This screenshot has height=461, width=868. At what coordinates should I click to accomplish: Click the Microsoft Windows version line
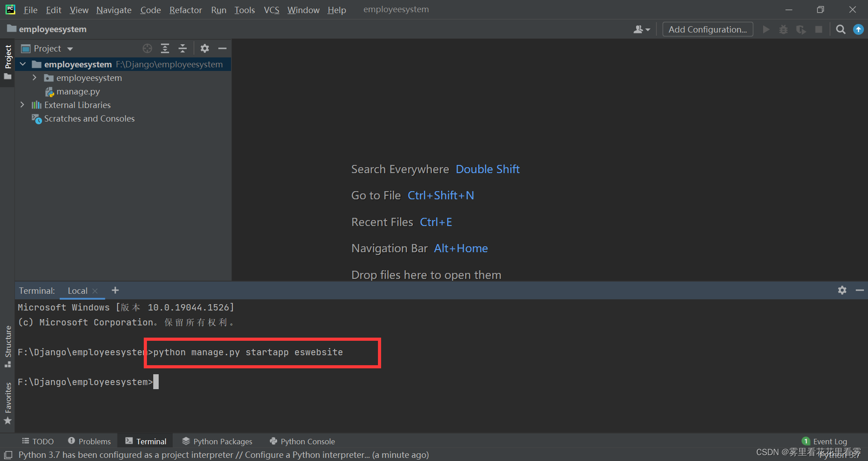tap(126, 307)
